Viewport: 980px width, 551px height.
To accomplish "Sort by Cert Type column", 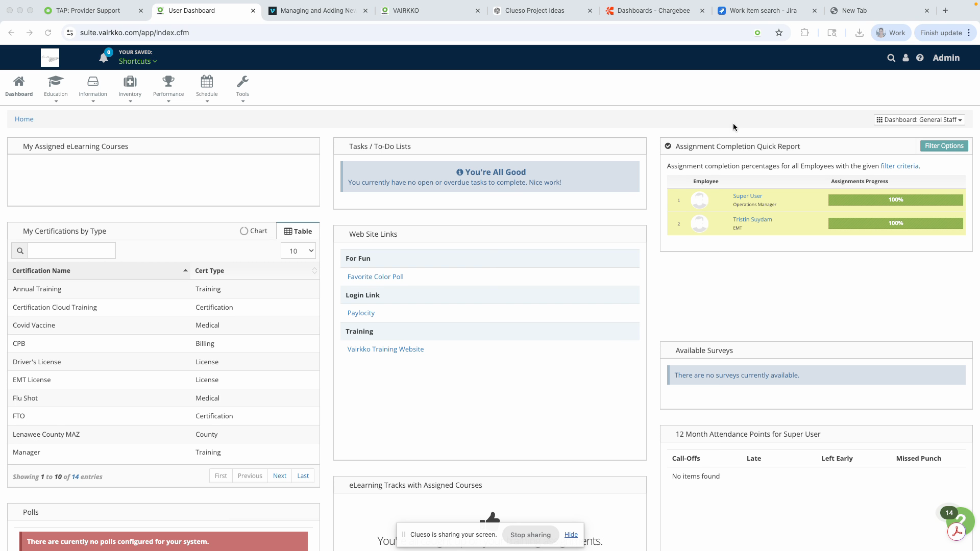I will tap(255, 271).
